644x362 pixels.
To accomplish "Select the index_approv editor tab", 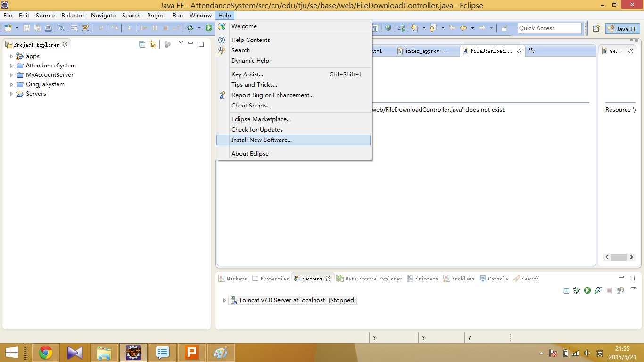I will pyautogui.click(x=422, y=51).
